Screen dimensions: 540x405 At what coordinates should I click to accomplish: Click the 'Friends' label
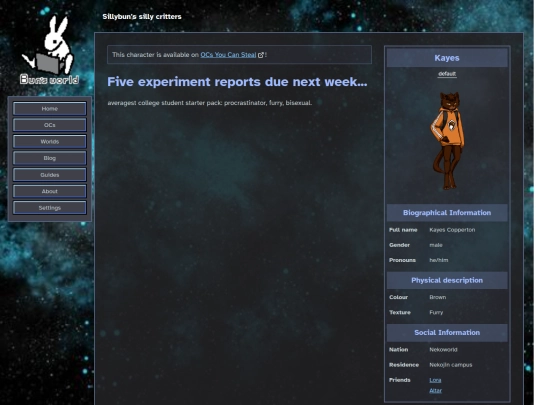pos(400,380)
